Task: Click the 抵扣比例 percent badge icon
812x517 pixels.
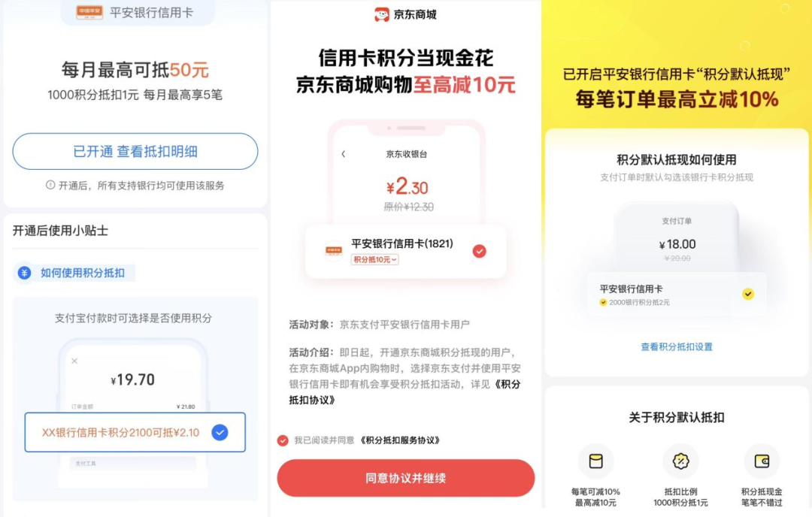Action: (680, 461)
